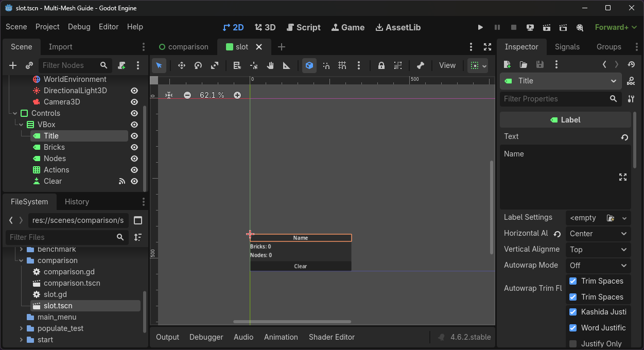644x350 pixels.
Task: Hide the Actions node
Action: tap(134, 170)
